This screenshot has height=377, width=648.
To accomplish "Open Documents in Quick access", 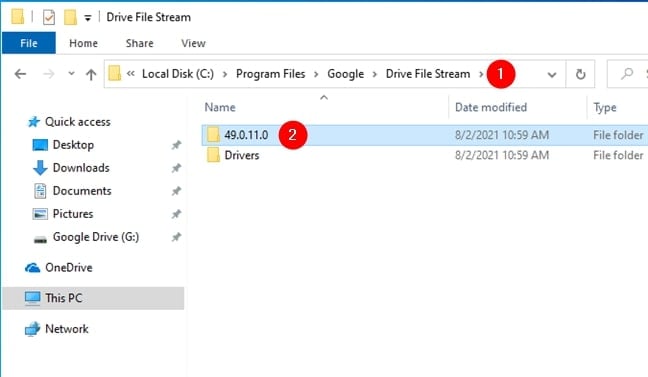I will [x=82, y=191].
